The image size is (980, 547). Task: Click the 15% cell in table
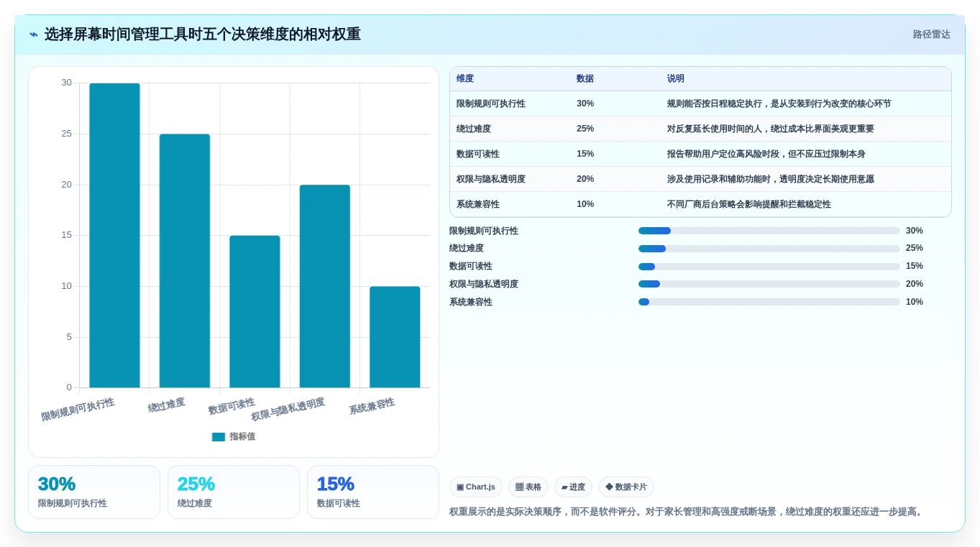tap(585, 155)
